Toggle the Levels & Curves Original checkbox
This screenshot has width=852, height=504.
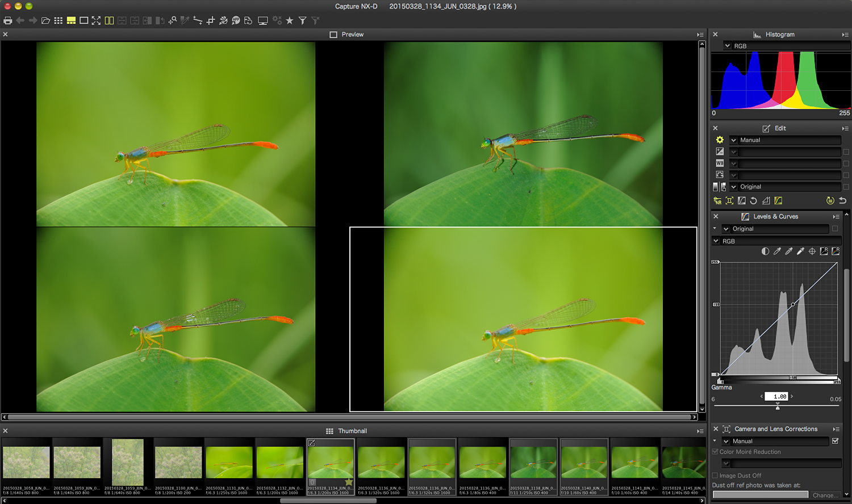[835, 229]
